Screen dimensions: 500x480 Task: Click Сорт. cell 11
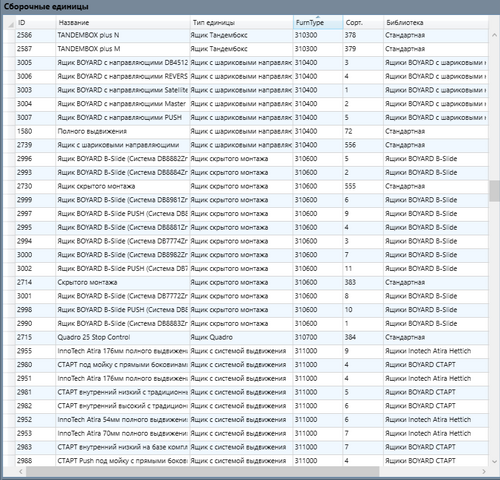point(363,269)
